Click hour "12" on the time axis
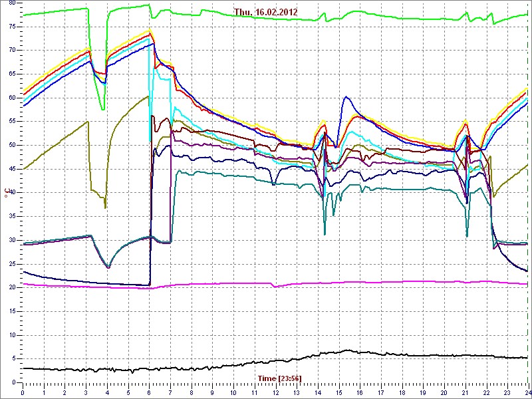The width and height of the screenshot is (532, 399). point(275,392)
